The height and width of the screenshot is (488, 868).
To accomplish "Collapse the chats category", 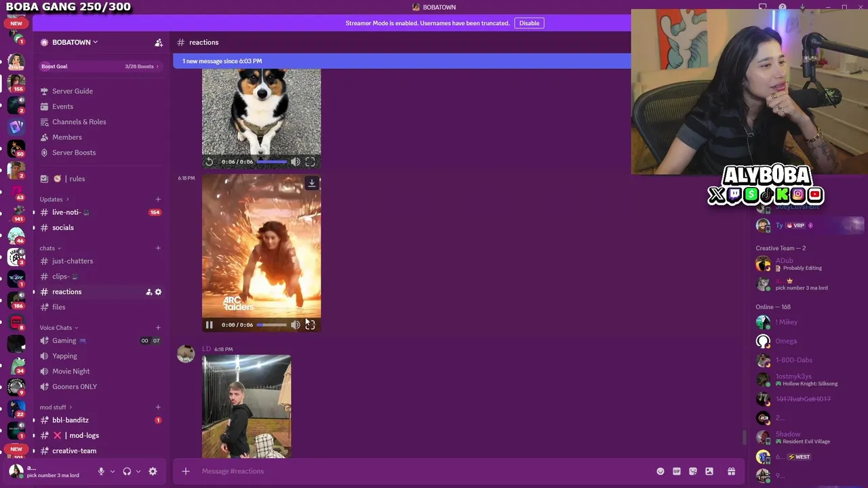I will tap(50, 248).
